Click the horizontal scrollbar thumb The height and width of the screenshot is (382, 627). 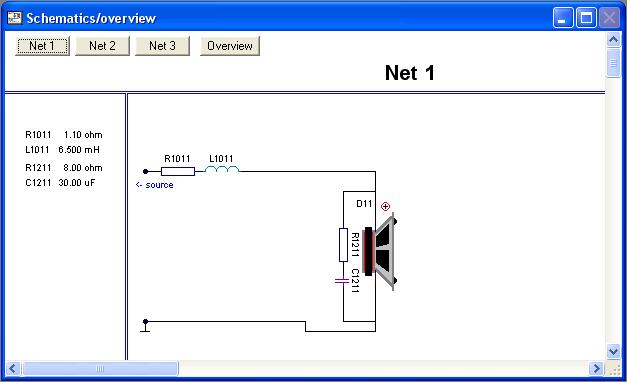click(100, 368)
